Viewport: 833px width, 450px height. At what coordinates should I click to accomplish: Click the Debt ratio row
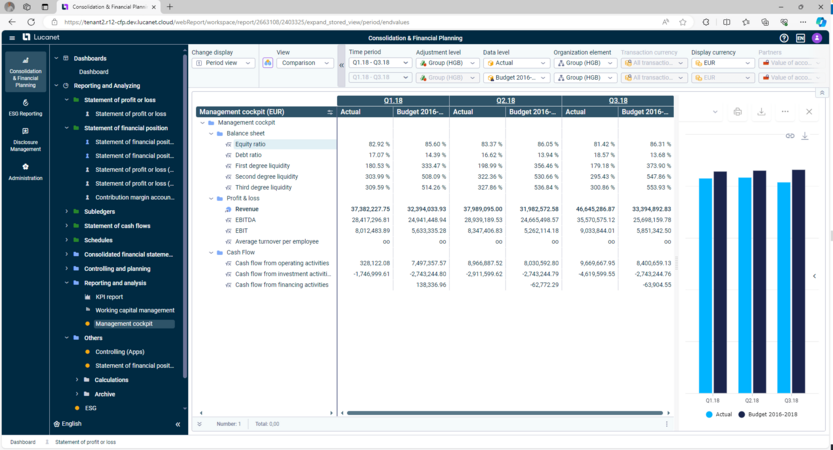pyautogui.click(x=248, y=155)
